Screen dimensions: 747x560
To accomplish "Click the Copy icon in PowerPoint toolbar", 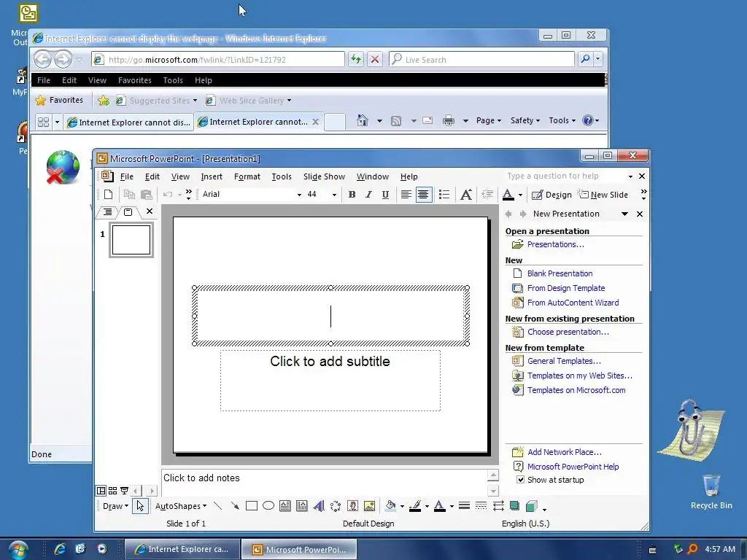I will [129, 194].
